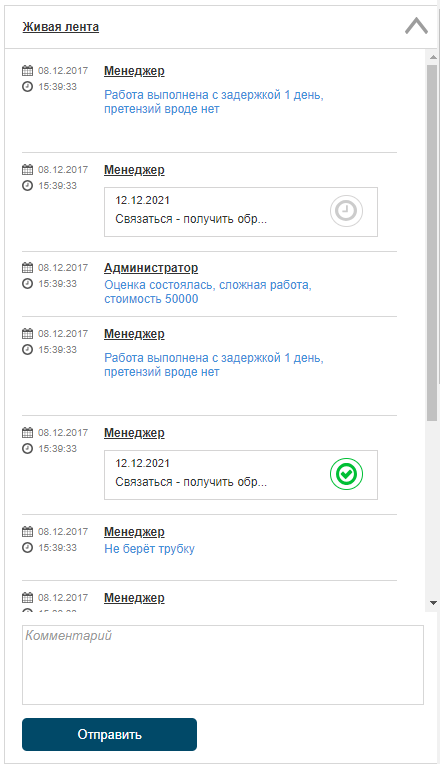Viewport: 440px width, 764px height.
Task: Click calendar icon next to Не берёт трубку entry
Action: coord(28,531)
